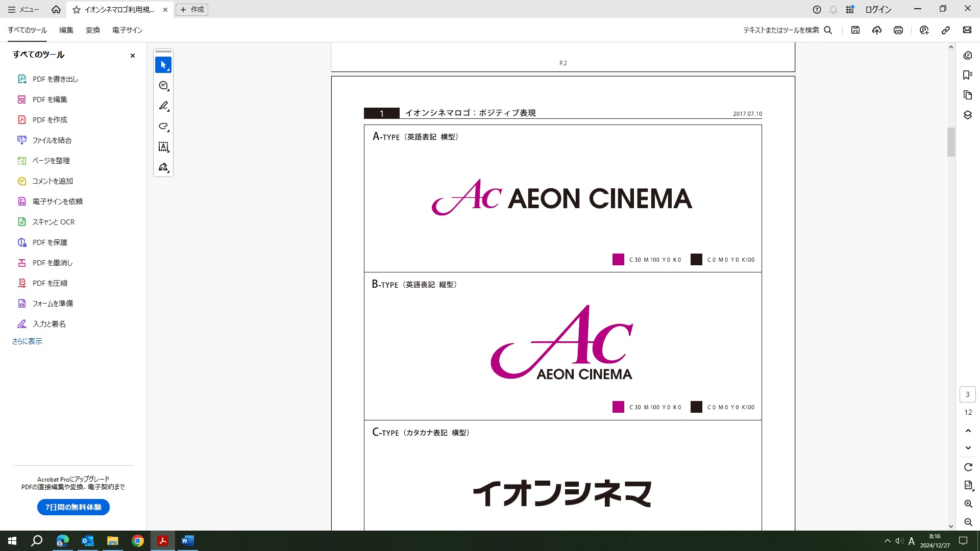Open the comment tool in the quick toolbar
Screen dimensions: 980x551
163,86
